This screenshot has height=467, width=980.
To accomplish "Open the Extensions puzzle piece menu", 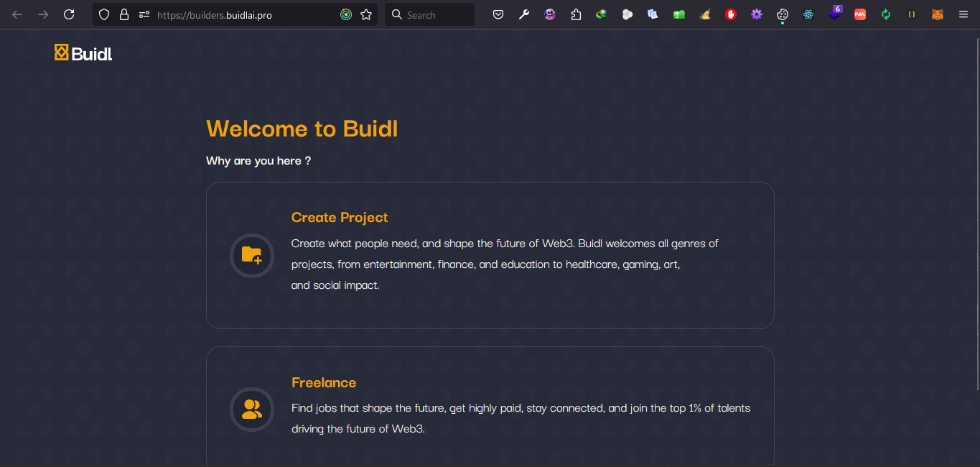I will click(x=576, y=14).
